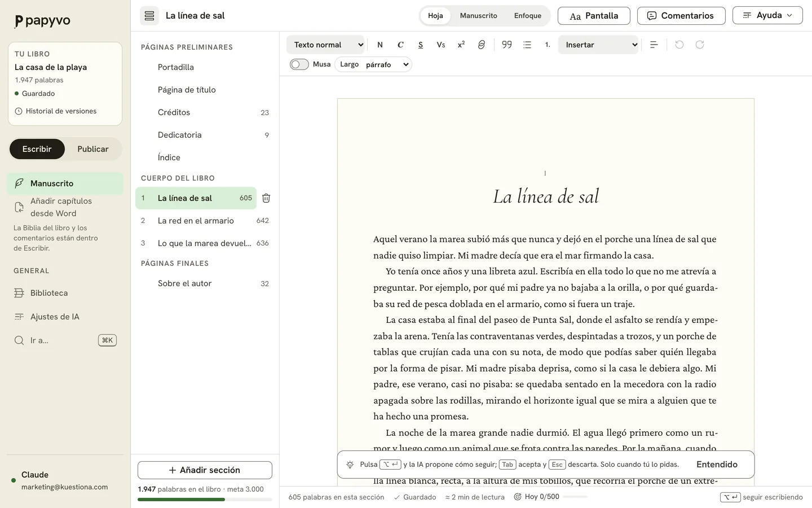Screen dimensions: 812x508
Task: Apply italic with the C button
Action: pos(400,45)
